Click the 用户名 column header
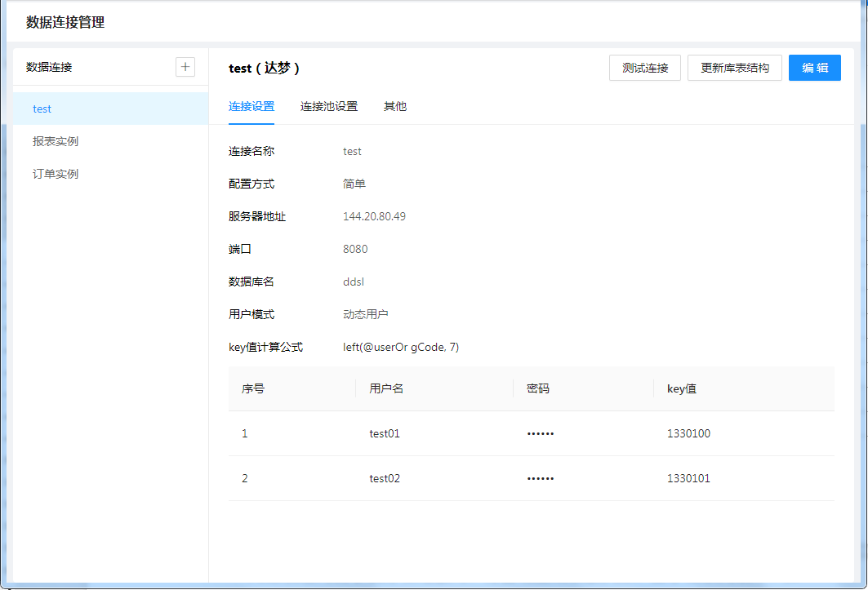Image resolution: width=868 pixels, height=590 pixels. coord(386,388)
